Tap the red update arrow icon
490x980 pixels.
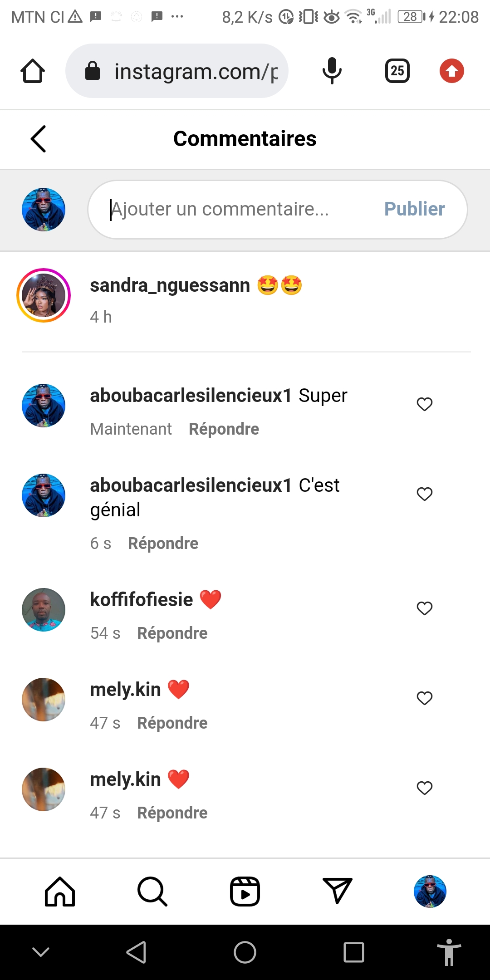pos(451,71)
